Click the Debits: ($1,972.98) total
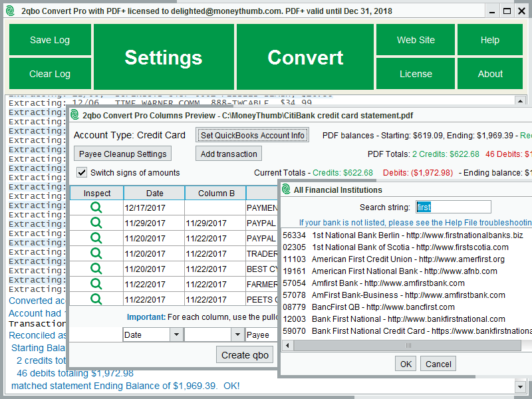Image resolution: width=532 pixels, height=399 pixels. coord(418,173)
